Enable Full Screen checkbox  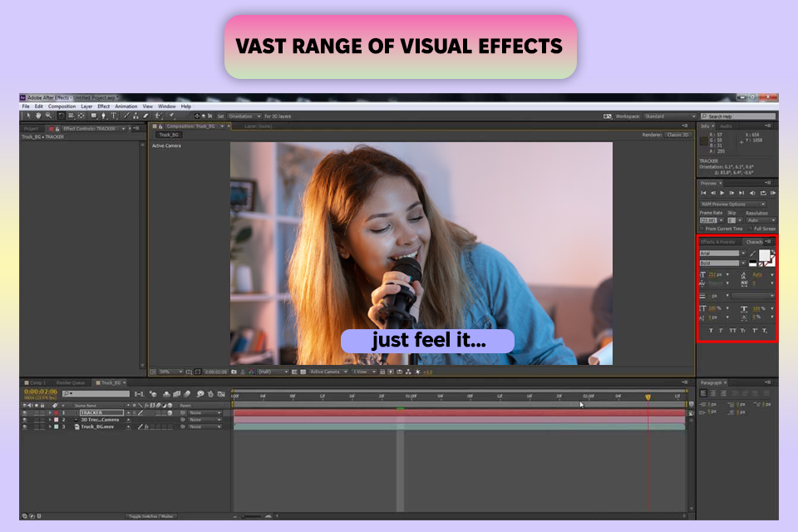(x=750, y=229)
